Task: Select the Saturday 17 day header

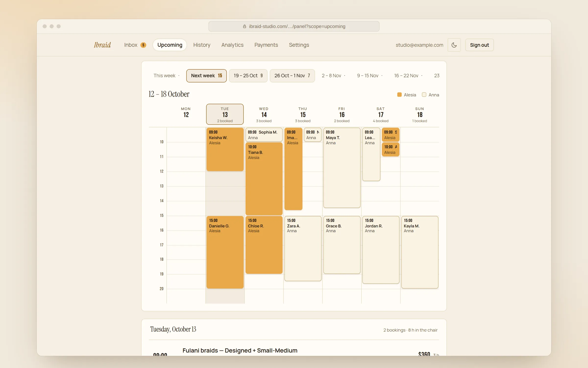Action: pyautogui.click(x=381, y=114)
